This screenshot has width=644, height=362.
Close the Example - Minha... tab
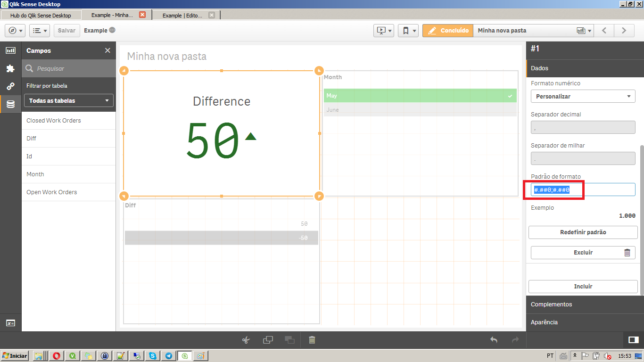point(142,15)
